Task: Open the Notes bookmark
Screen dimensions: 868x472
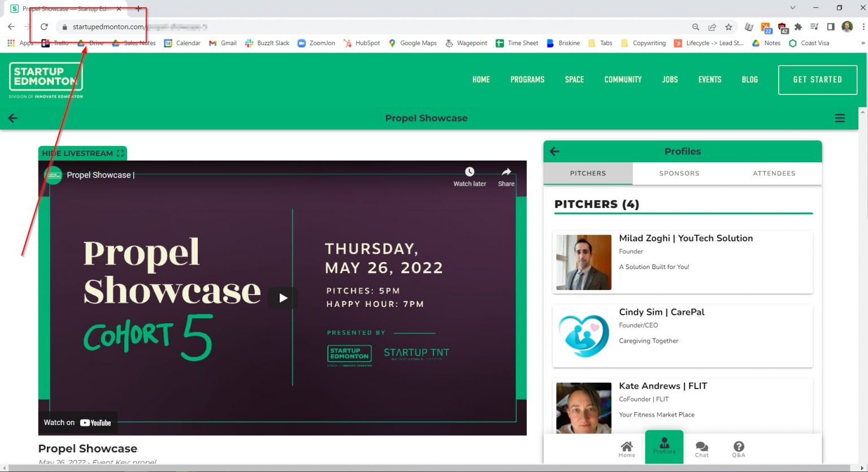Action: [766, 43]
